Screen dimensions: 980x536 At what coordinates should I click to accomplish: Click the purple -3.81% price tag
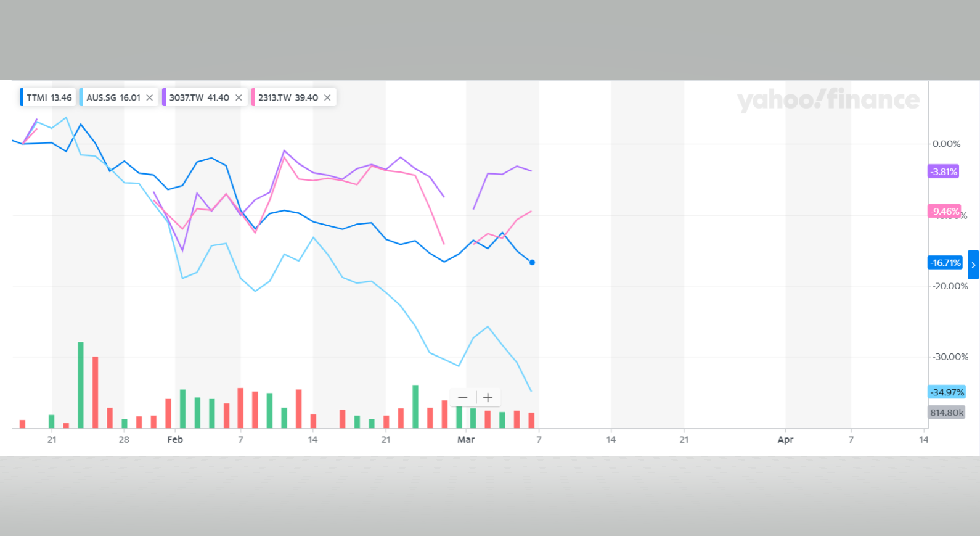[x=944, y=171]
